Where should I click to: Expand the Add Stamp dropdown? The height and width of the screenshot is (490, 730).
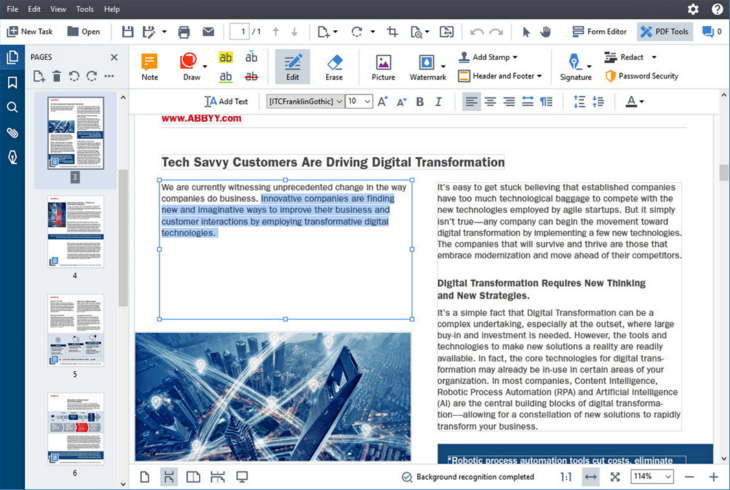[x=515, y=57]
